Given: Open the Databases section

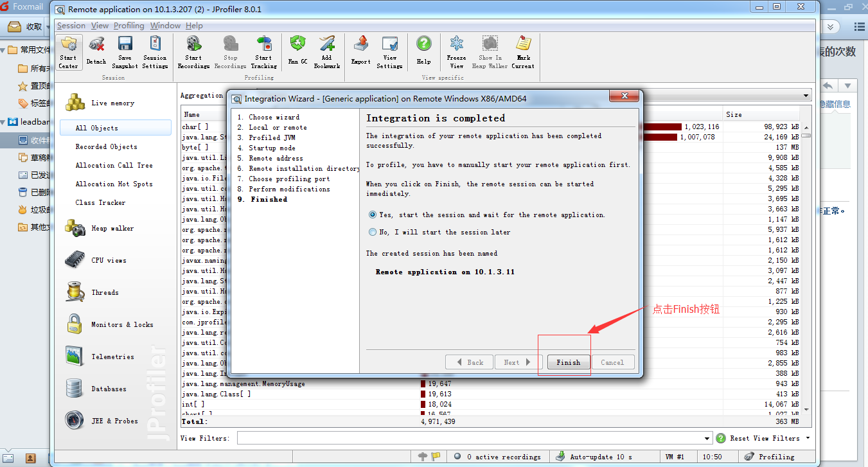Looking at the screenshot, I should [109, 389].
